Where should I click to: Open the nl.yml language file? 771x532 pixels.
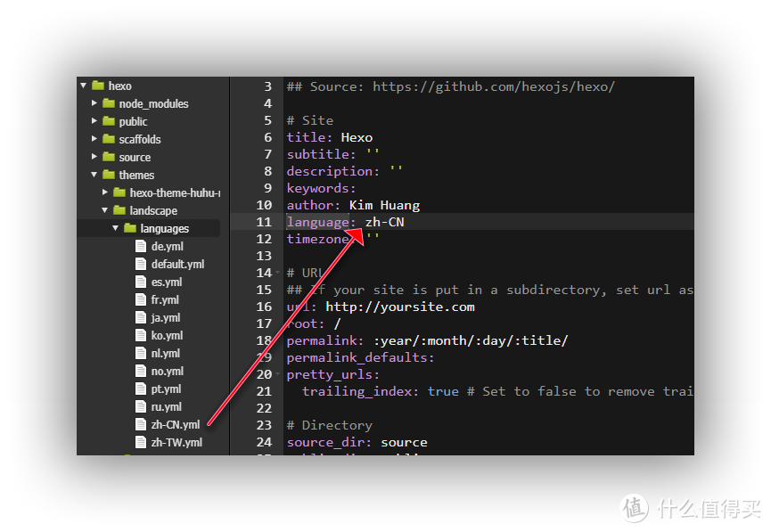click(166, 354)
